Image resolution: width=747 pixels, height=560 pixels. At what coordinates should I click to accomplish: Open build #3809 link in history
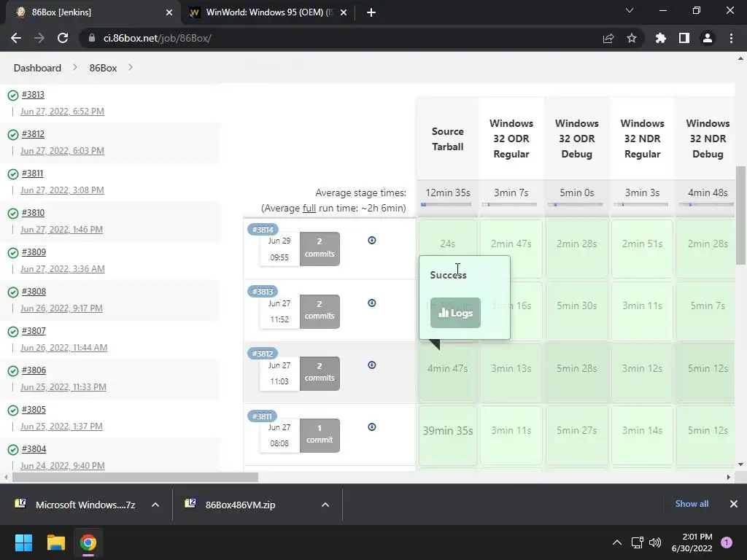(34, 252)
